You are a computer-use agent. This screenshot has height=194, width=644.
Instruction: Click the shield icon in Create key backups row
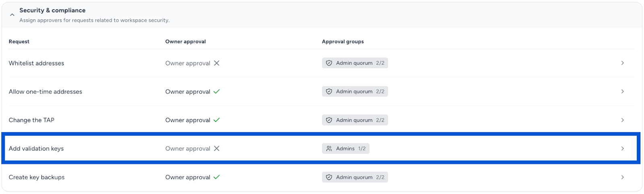[x=329, y=177]
